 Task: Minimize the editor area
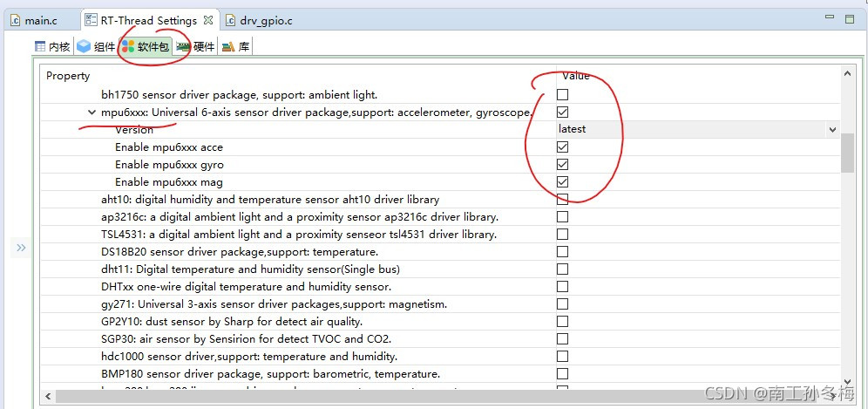click(x=830, y=17)
